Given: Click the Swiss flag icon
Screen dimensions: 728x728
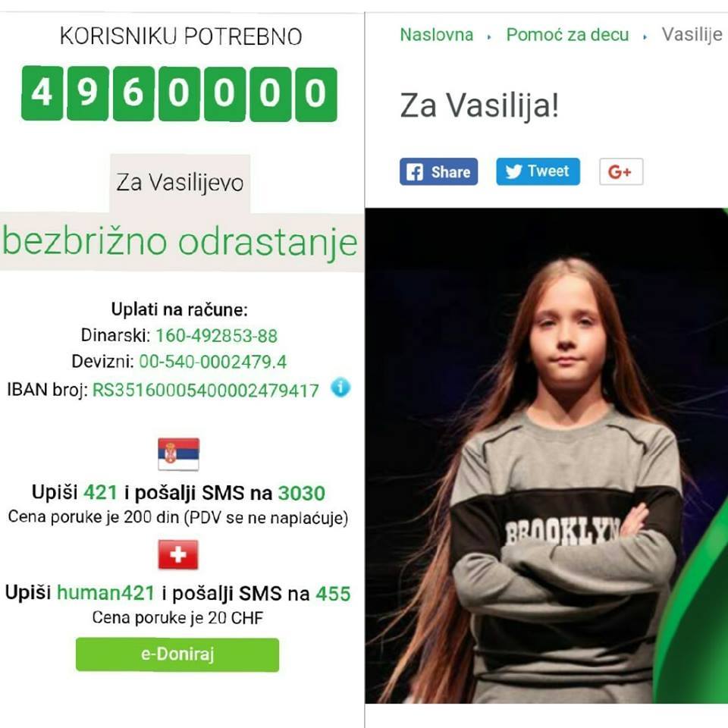Looking at the screenshot, I should pos(178,554).
